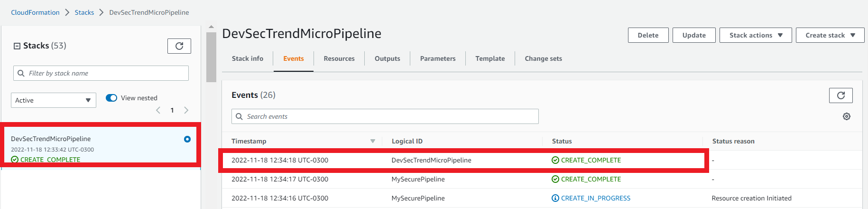Click CREATE_IN_PROGRESS info icon
This screenshot has height=209, width=868.
coord(555,198)
